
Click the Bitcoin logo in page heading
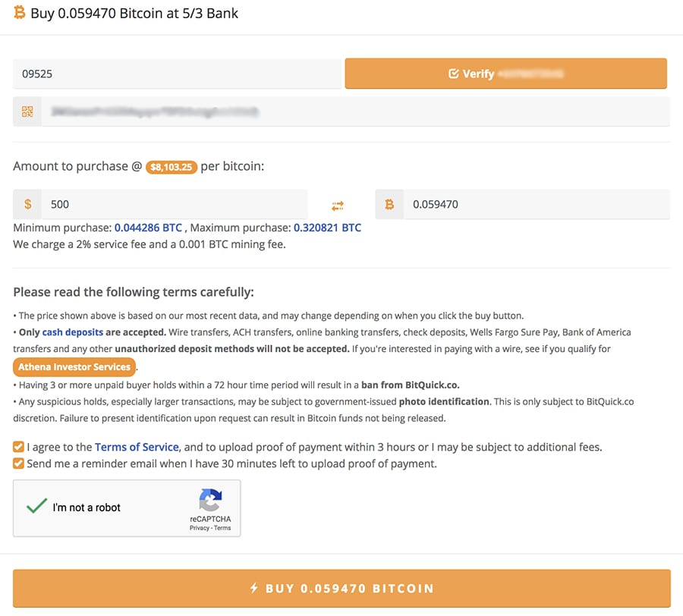click(19, 13)
